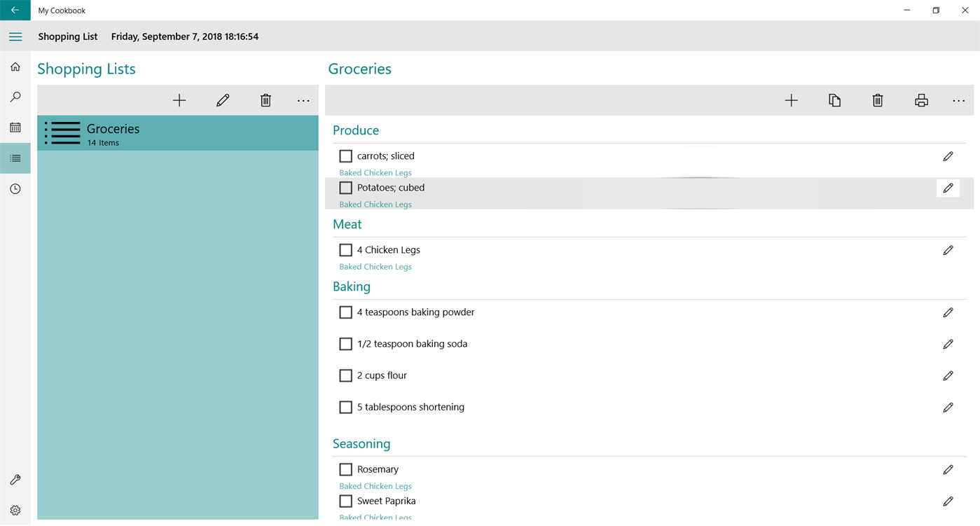Go to Home in the sidebar
Viewport: 980px width, 526px height.
click(15, 67)
